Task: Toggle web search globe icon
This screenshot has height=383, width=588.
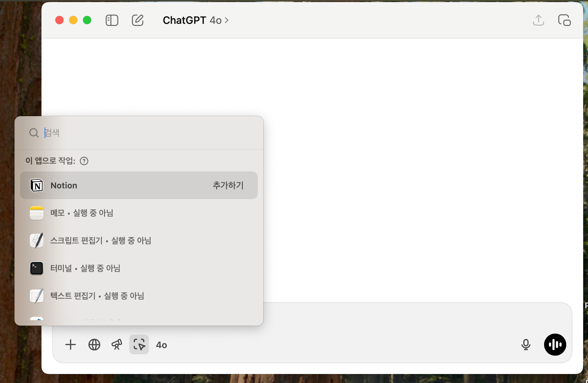Action: click(94, 345)
